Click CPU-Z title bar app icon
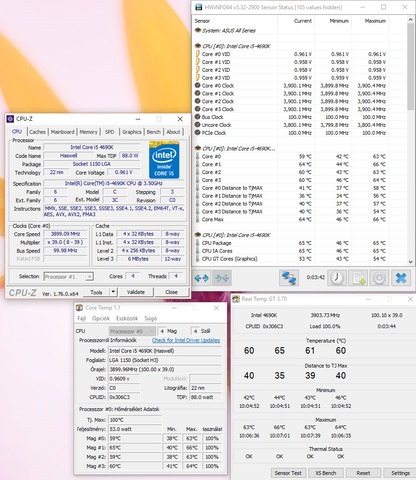416x480 pixels. pos(10,119)
